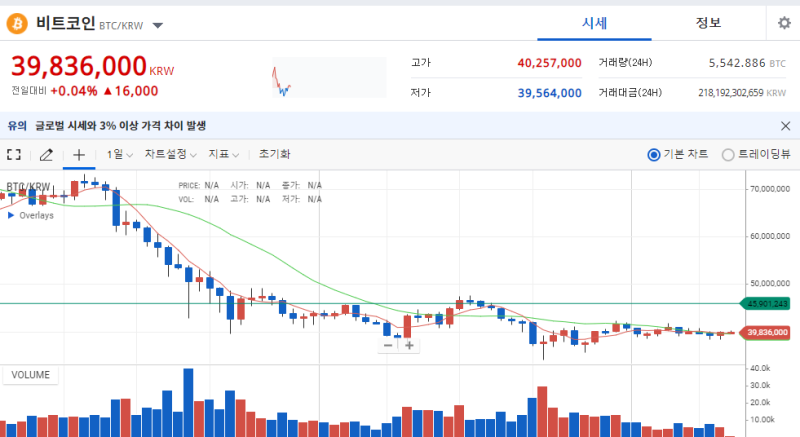Toggle fullscreen chart mode icon
This screenshot has width=800, height=437.
pyautogui.click(x=14, y=155)
